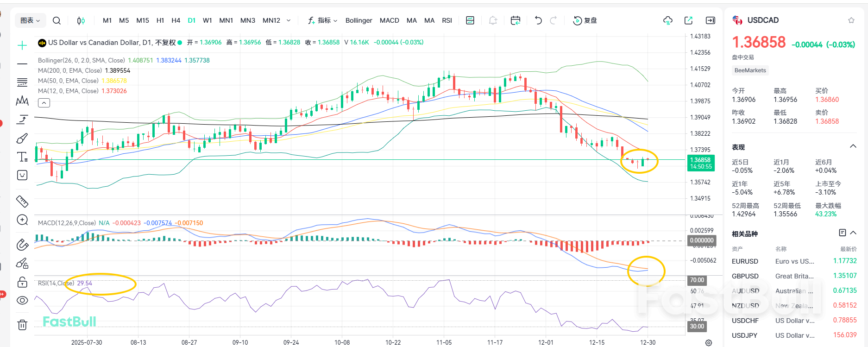
Task: Add USDCAD to favorites star
Action: click(x=851, y=20)
